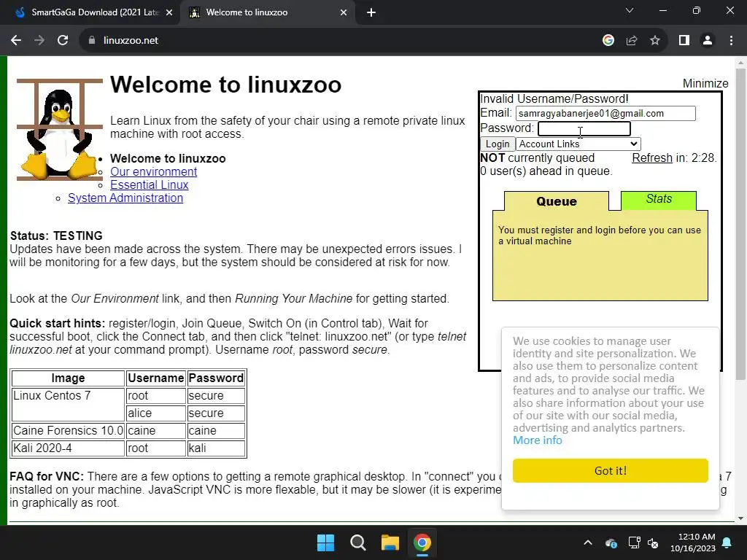The width and height of the screenshot is (747, 560).
Task: Click Minimize on the login panel
Action: coord(705,83)
